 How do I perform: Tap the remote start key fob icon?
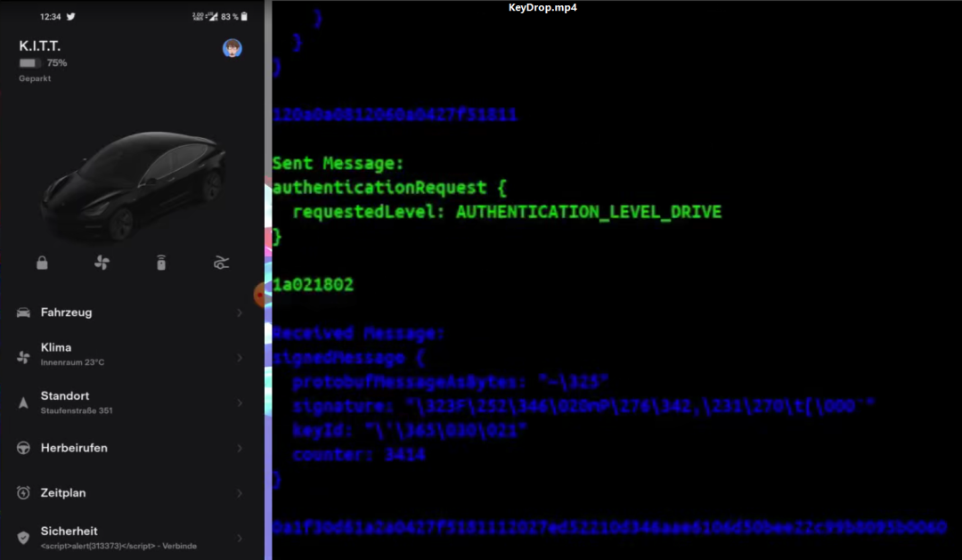point(161,263)
